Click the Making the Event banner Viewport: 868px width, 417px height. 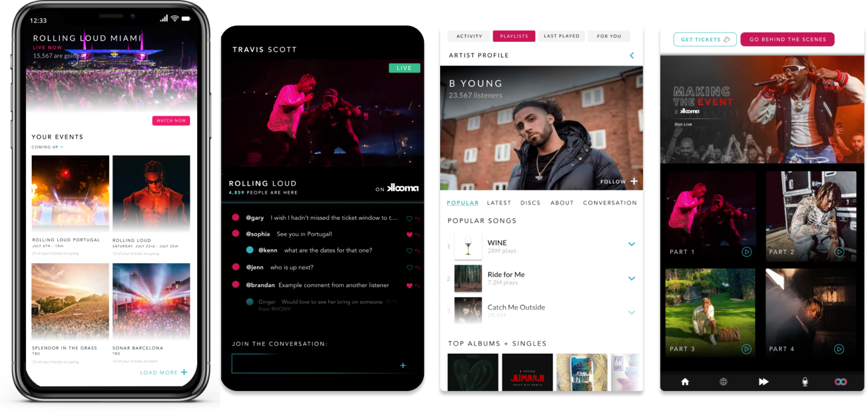762,110
